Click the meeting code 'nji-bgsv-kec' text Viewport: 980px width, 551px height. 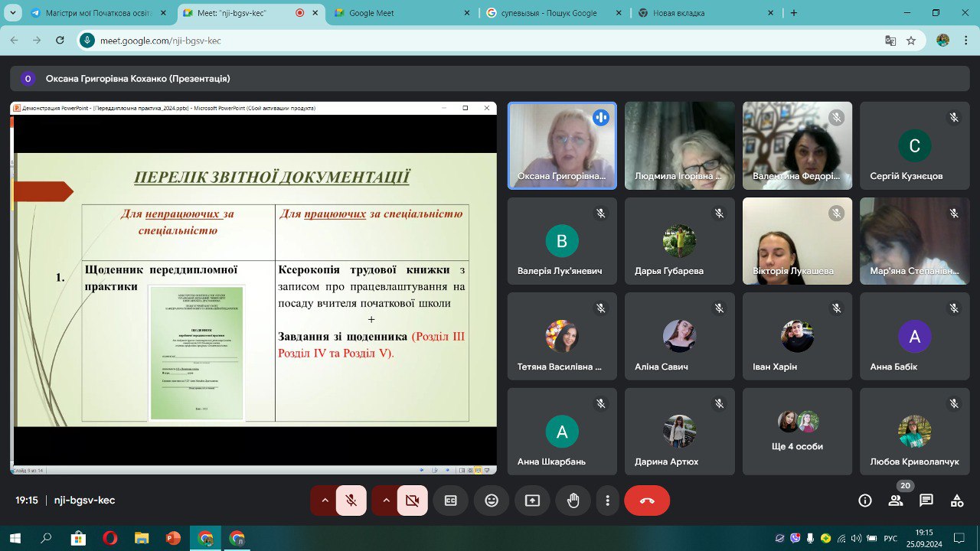point(84,500)
